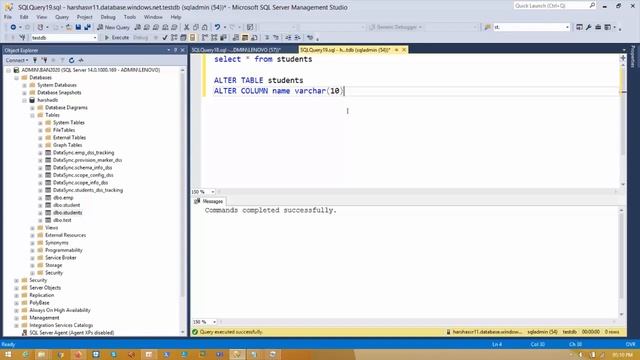Toggle Include Actual Execution Plan
This screenshot has width=640, height=360.
click(x=205, y=38)
